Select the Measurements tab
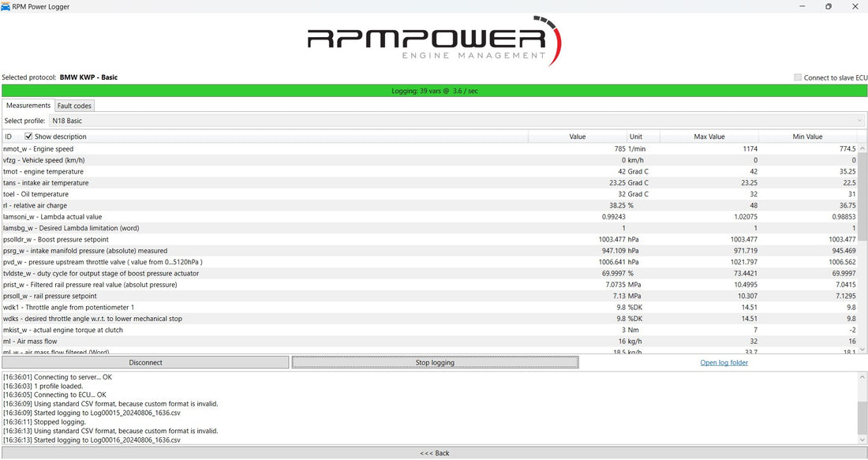 point(28,105)
